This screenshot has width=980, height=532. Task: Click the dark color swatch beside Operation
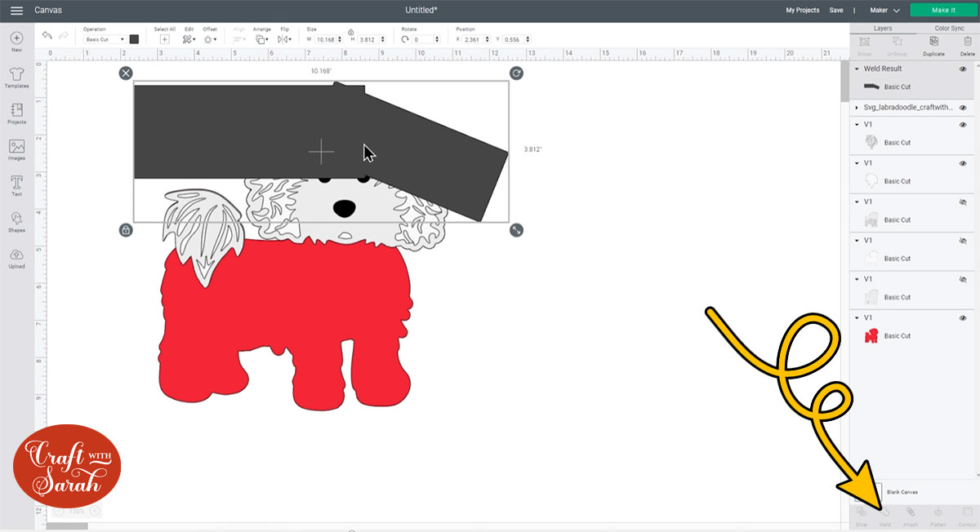coord(134,39)
